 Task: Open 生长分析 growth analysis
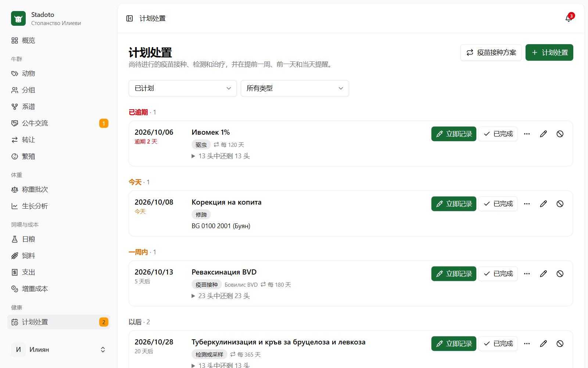pyautogui.click(x=59, y=206)
